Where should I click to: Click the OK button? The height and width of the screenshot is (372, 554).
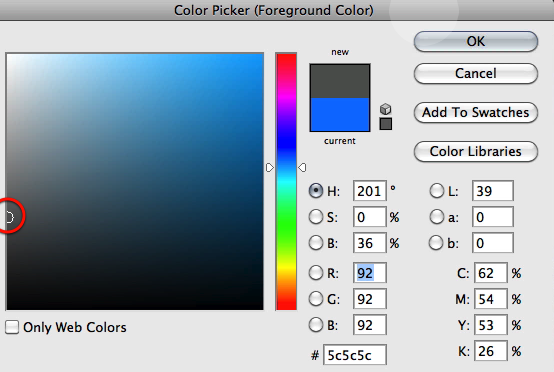coord(476,41)
